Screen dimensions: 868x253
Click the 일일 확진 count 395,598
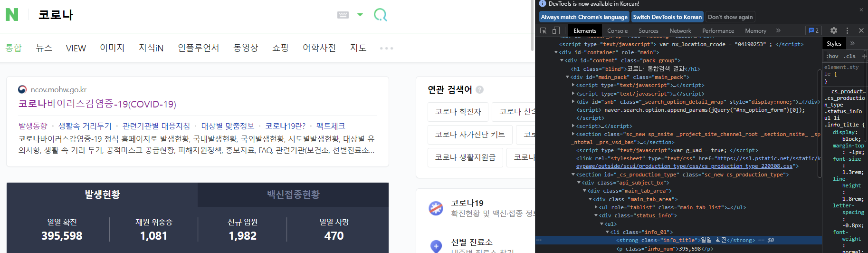point(62,236)
